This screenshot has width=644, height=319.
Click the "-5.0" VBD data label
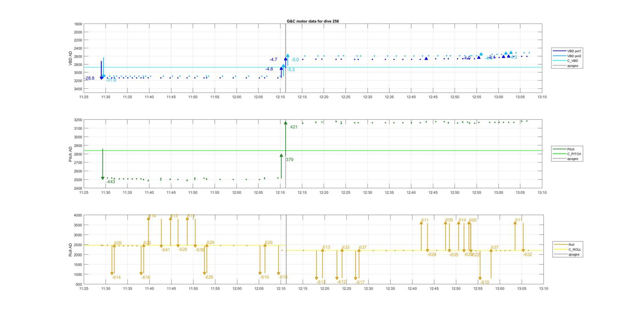pos(295,60)
